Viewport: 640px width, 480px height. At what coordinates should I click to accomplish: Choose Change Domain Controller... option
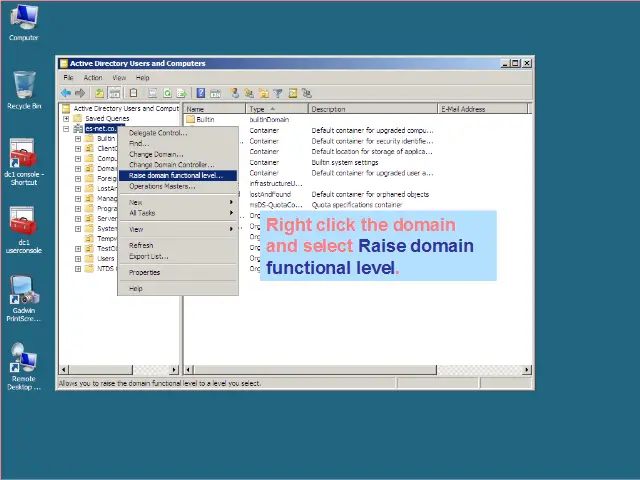pos(178,165)
